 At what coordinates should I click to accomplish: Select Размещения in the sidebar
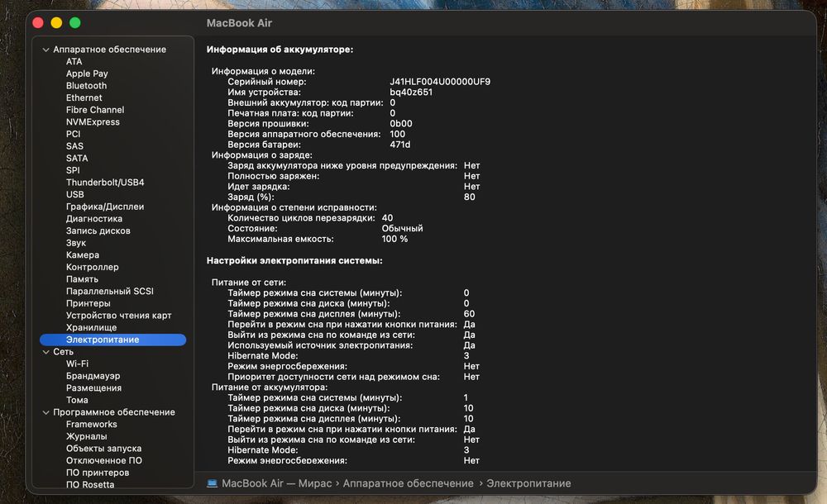[x=94, y=388]
